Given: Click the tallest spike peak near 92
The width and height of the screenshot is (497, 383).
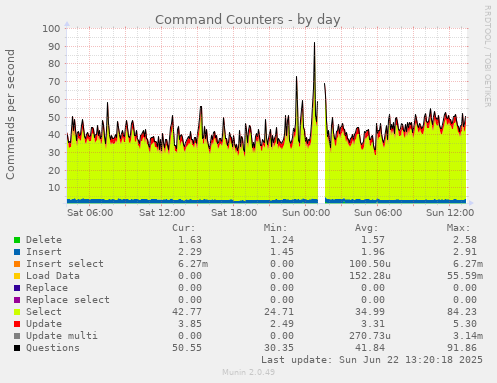Looking at the screenshot, I should [x=314, y=43].
